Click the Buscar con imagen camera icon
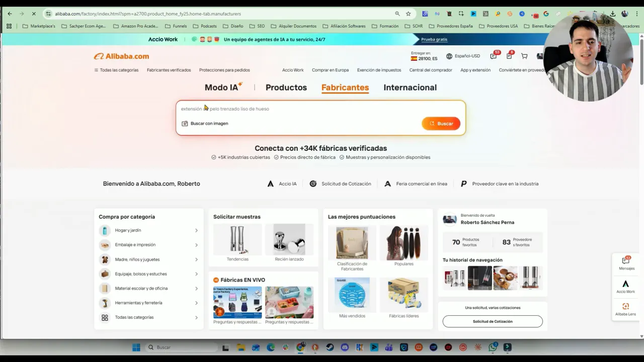The width and height of the screenshot is (644, 362). (185, 123)
